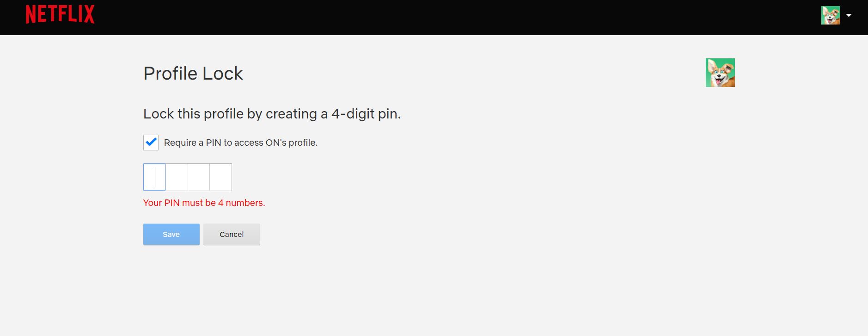Select the second PIN digit box
Viewport: 868px width, 336px height.
click(x=177, y=177)
